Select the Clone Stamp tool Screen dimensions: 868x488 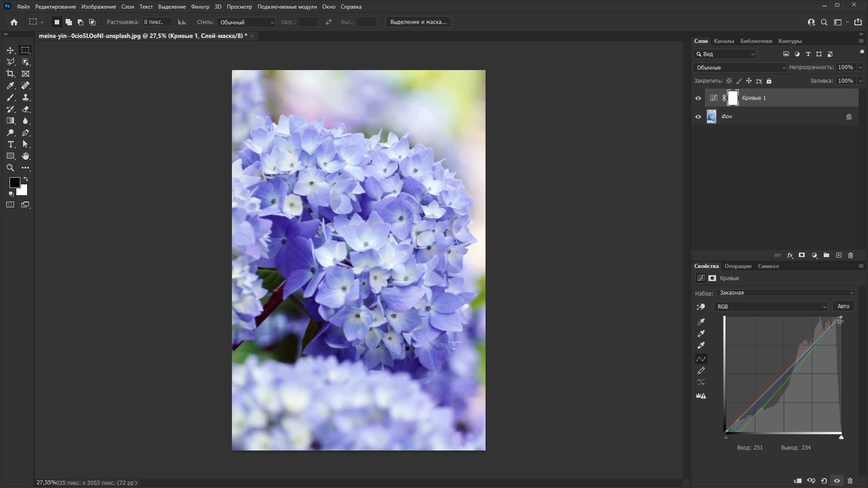(x=26, y=97)
